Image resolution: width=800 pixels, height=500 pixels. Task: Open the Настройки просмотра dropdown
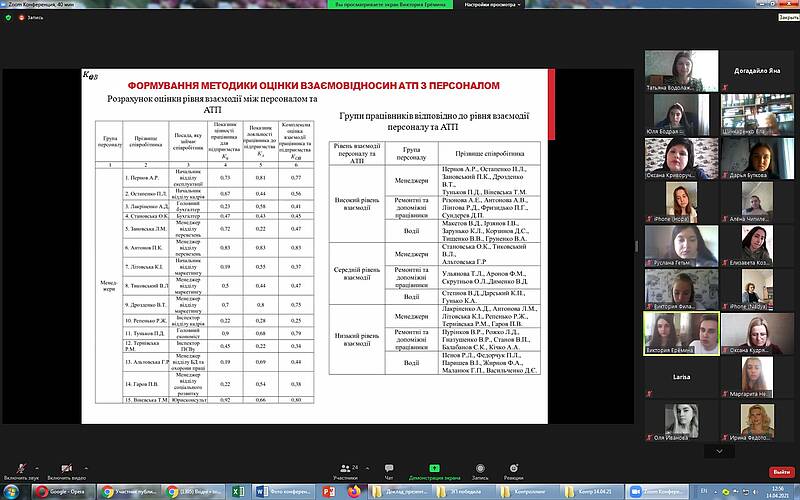[492, 4]
